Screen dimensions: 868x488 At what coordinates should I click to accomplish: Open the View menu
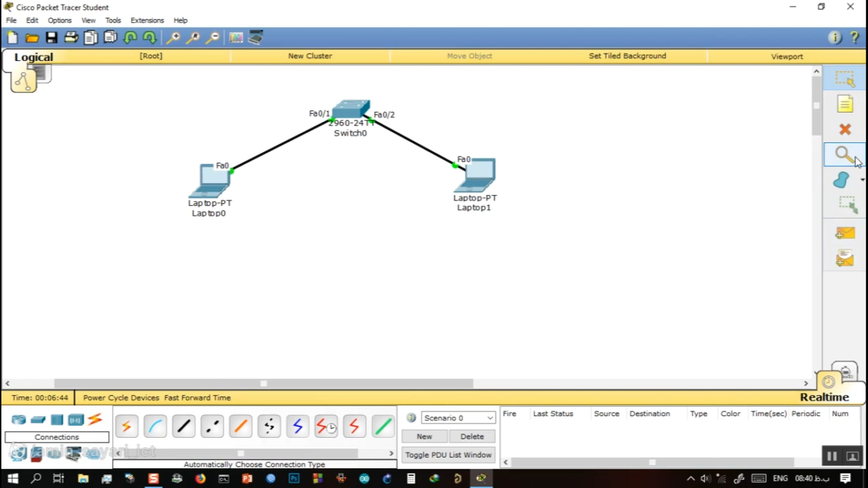pyautogui.click(x=89, y=20)
